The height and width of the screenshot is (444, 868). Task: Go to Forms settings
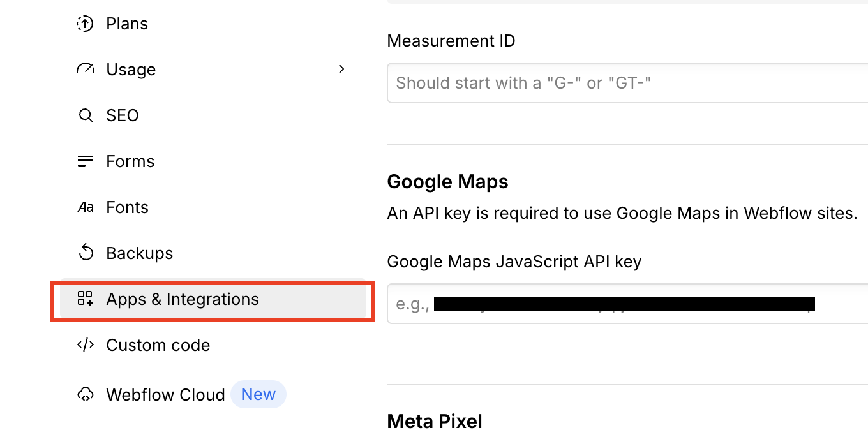[x=130, y=161]
